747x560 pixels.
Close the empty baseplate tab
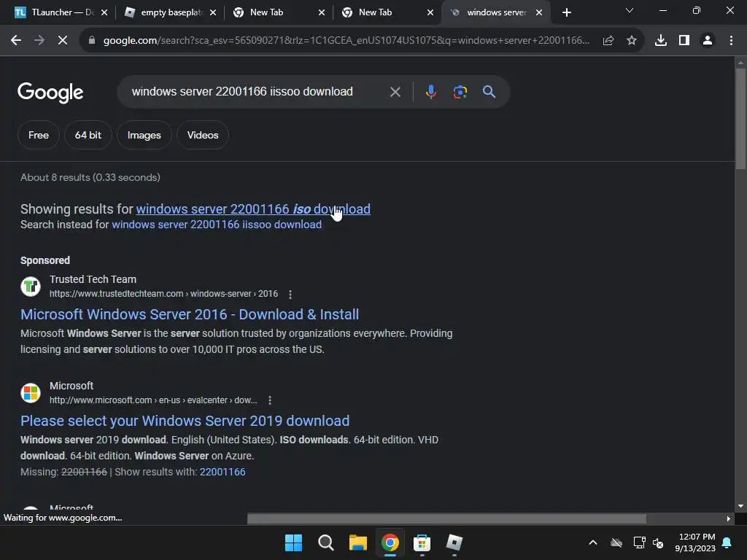point(213,13)
